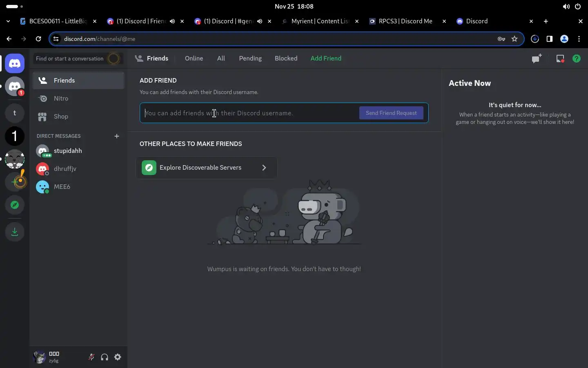Open direct message with dhruffjv
This screenshot has height=368, width=588.
78,169
